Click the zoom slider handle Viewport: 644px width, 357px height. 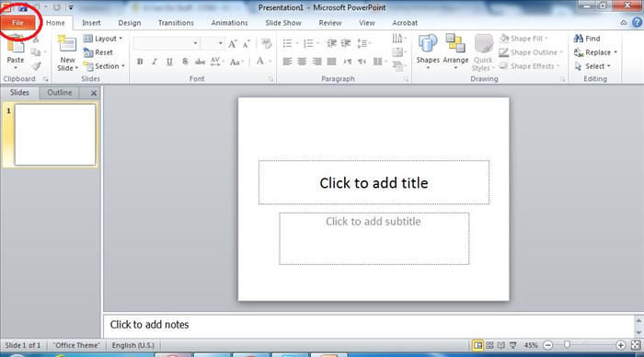[x=567, y=345]
